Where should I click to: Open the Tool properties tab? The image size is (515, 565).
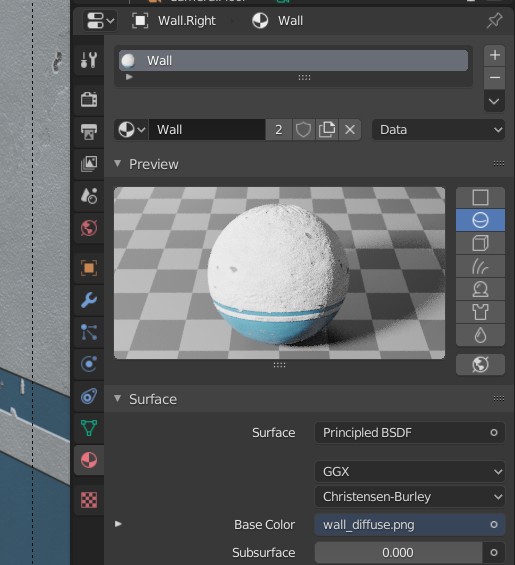point(89,60)
